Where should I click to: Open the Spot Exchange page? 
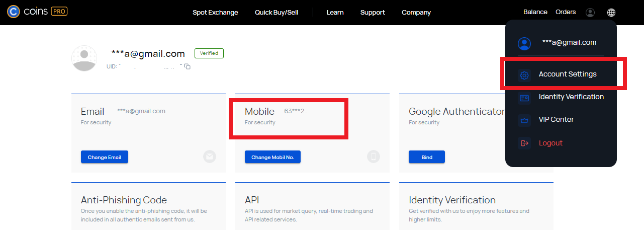point(215,13)
